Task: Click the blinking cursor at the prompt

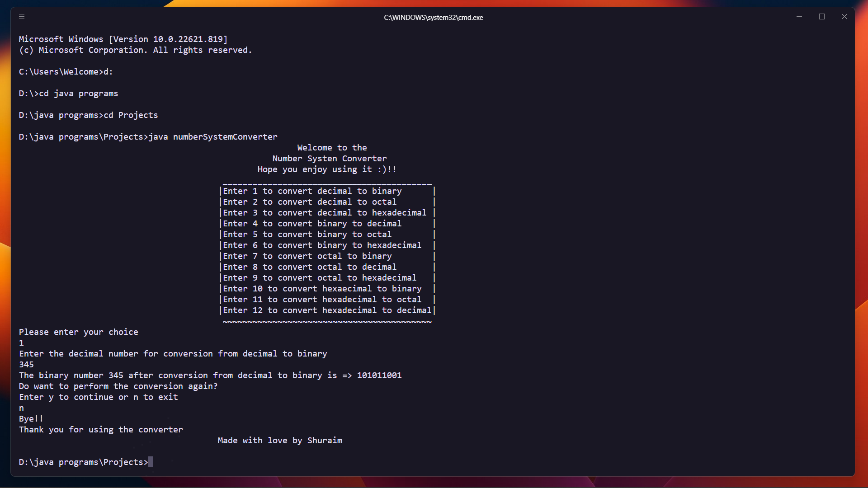Action: 152,462
